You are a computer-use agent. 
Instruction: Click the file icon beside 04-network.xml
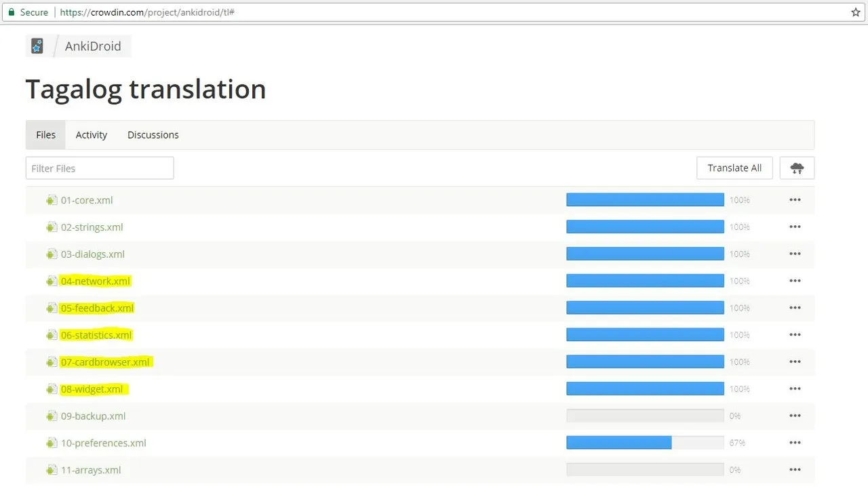(52, 281)
